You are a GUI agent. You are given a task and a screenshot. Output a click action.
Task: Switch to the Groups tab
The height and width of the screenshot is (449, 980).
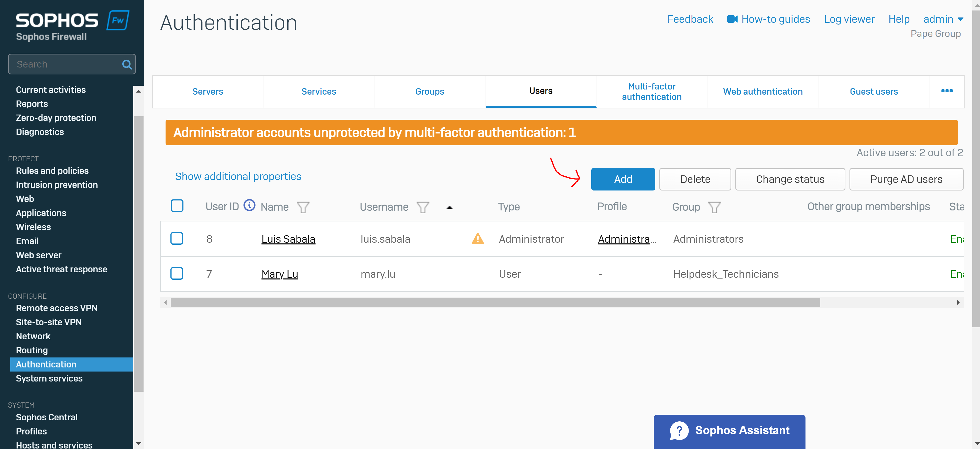point(430,92)
